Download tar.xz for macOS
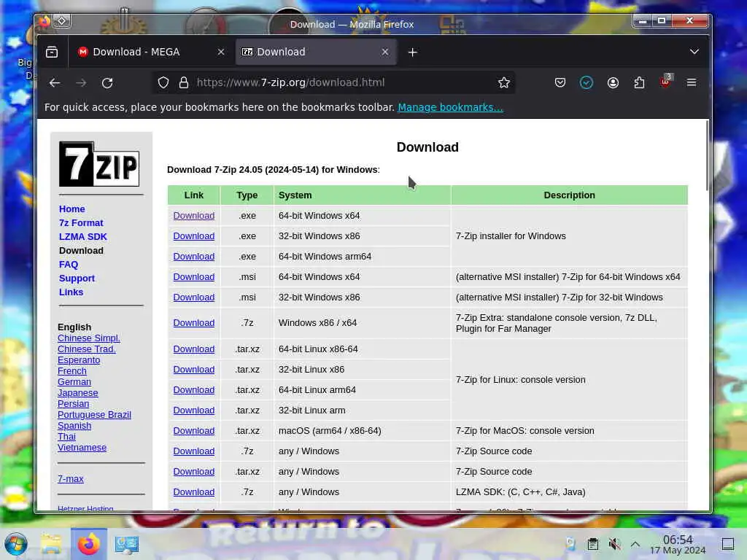This screenshot has width=747, height=560. point(194,431)
